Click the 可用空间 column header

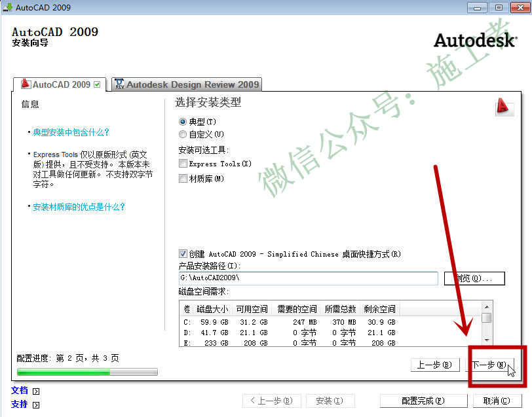(x=252, y=309)
